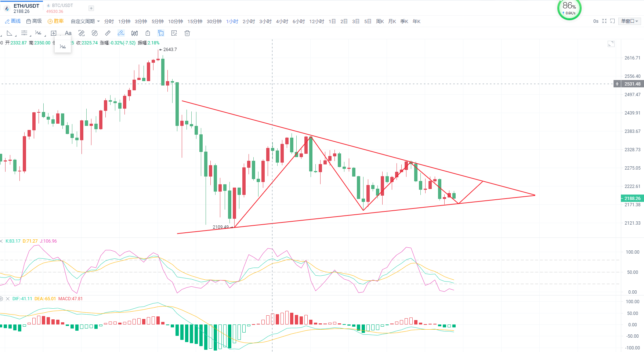The width and height of the screenshot is (644, 352).
Task: Expand the parallel lines tool sub-arrow
Action: coord(30,36)
